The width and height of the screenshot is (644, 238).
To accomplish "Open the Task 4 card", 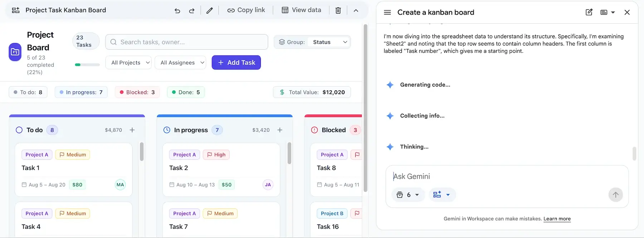I will [x=74, y=220].
